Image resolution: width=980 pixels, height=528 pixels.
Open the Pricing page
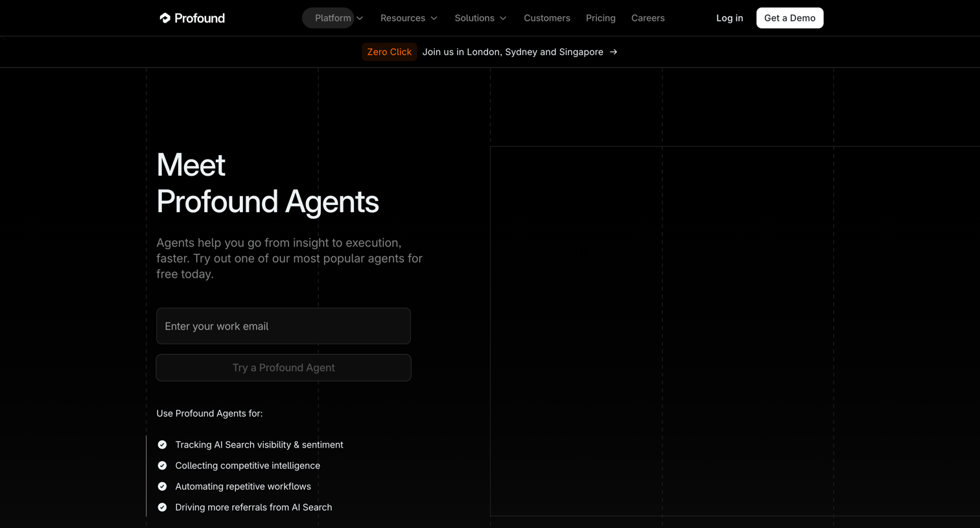coord(601,18)
